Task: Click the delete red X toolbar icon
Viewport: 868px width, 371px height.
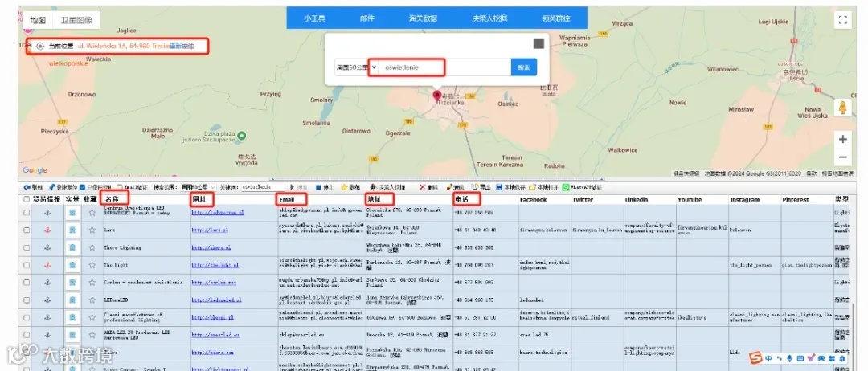Action: click(423, 187)
